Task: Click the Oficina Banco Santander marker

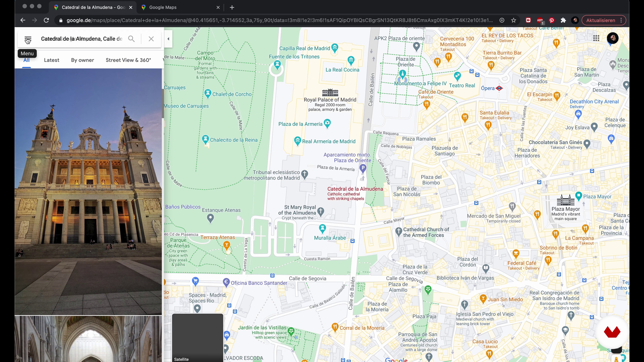Action: coord(226,283)
